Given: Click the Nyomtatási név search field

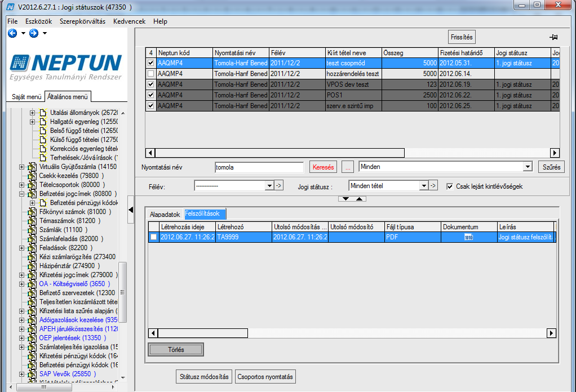Looking at the screenshot, I should click(259, 167).
